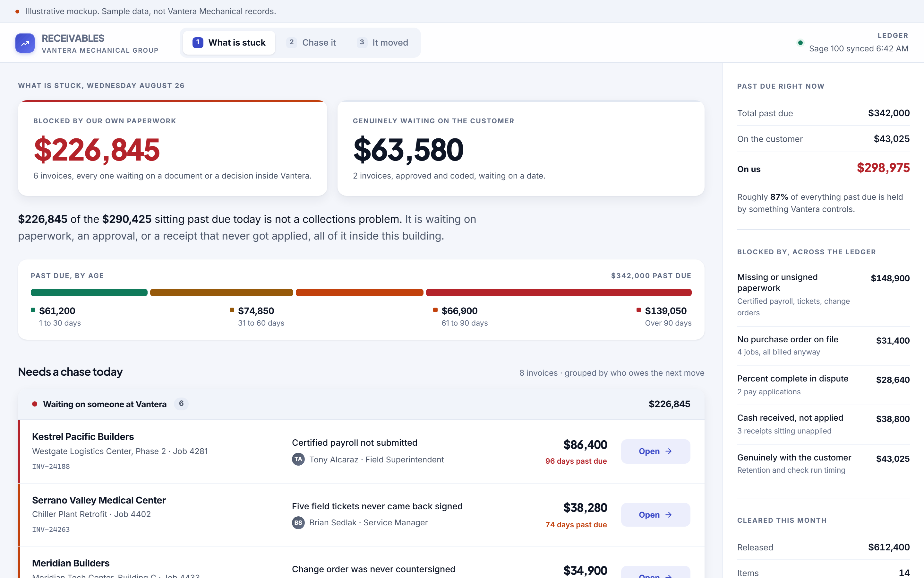Click Sage 100 synced 6:42 AM status

(858, 48)
